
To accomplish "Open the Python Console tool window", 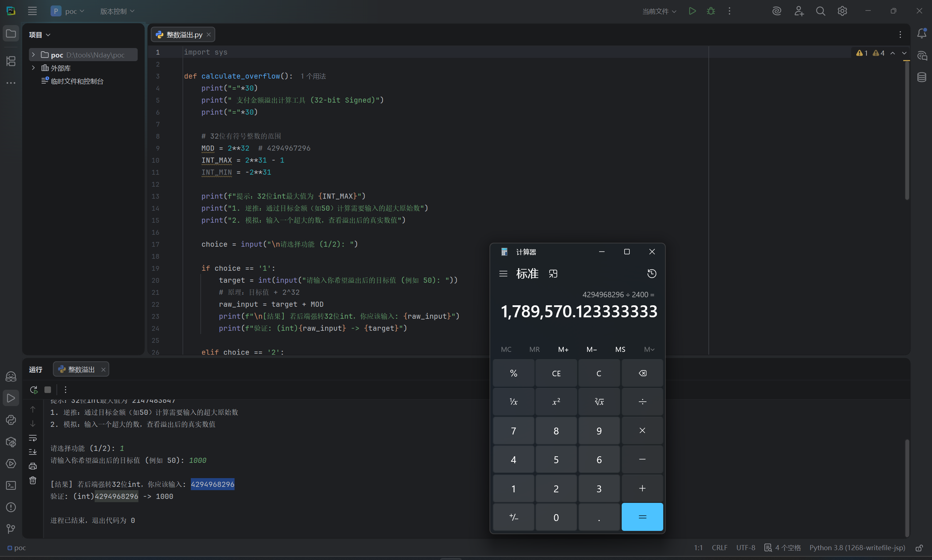I will [11, 420].
